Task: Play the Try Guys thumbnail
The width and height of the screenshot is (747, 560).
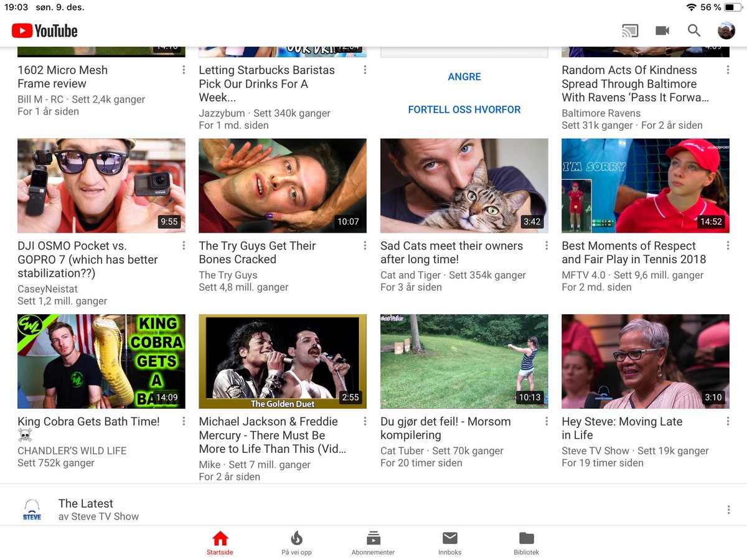Action: click(283, 185)
